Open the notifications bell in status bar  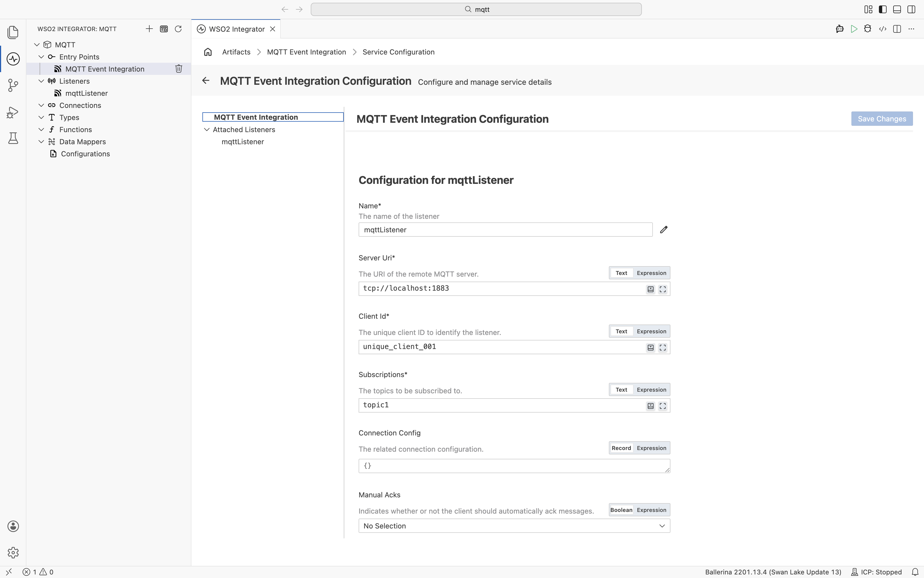click(915, 572)
